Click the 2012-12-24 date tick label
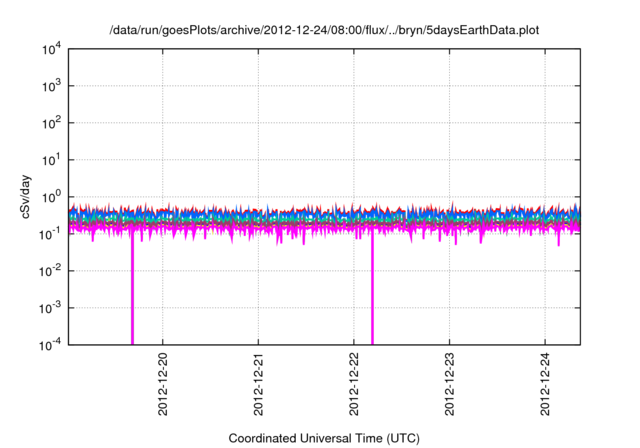 click(545, 384)
